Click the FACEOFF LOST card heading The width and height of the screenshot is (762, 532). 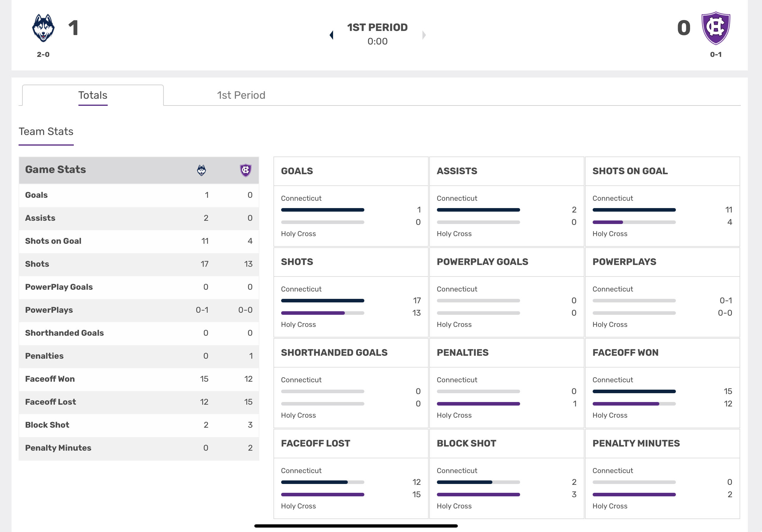(316, 444)
